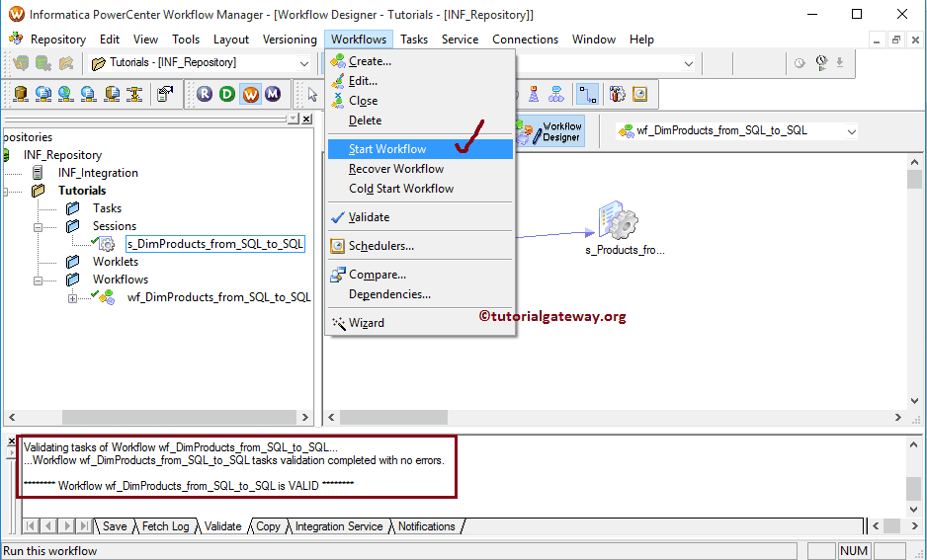
Task: Click the s_Products_fro session gear in workspace
Action: pyautogui.click(x=618, y=220)
